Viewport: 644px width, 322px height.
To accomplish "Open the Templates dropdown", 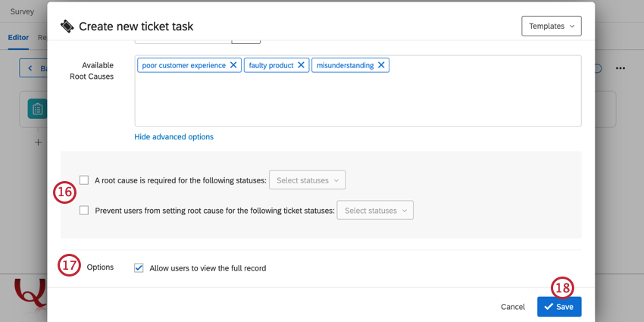I will click(551, 26).
